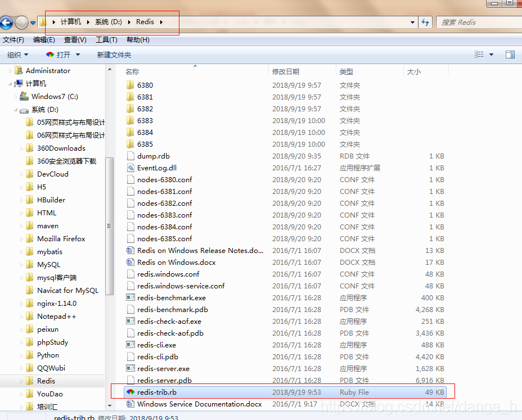This screenshot has height=420, width=522.
Task: Select the redis-trib.rb Ruby file icon
Action: click(x=130, y=392)
